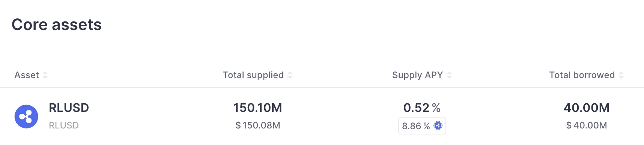Sort the table by Asset column header

(x=27, y=75)
